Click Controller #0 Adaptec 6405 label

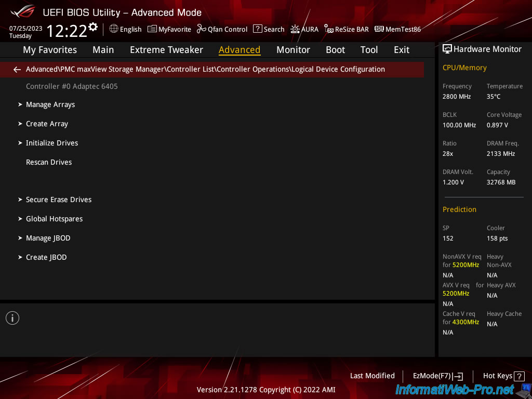click(72, 86)
